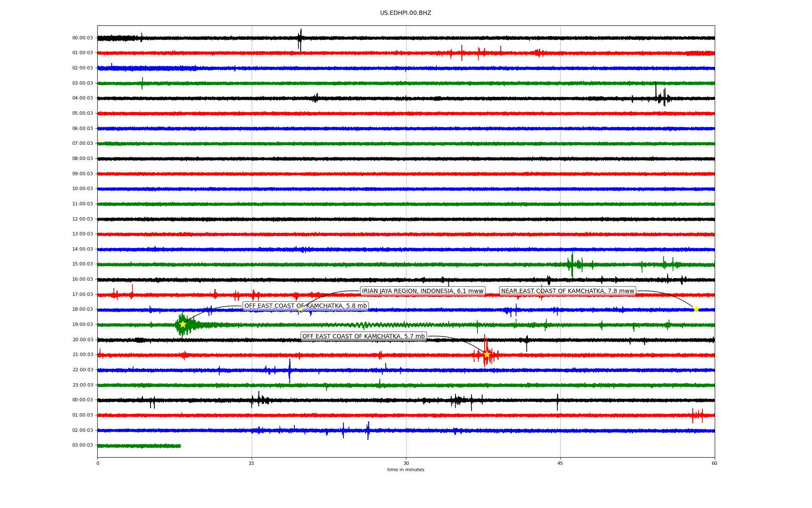Click the large spike on the 22:00:03 blue trace
This screenshot has width=812, height=508.
click(x=290, y=370)
